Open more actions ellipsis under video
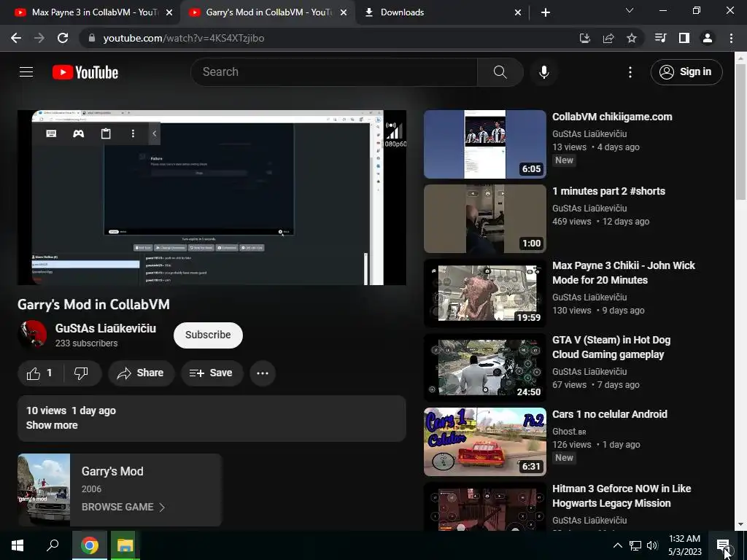 click(x=263, y=373)
